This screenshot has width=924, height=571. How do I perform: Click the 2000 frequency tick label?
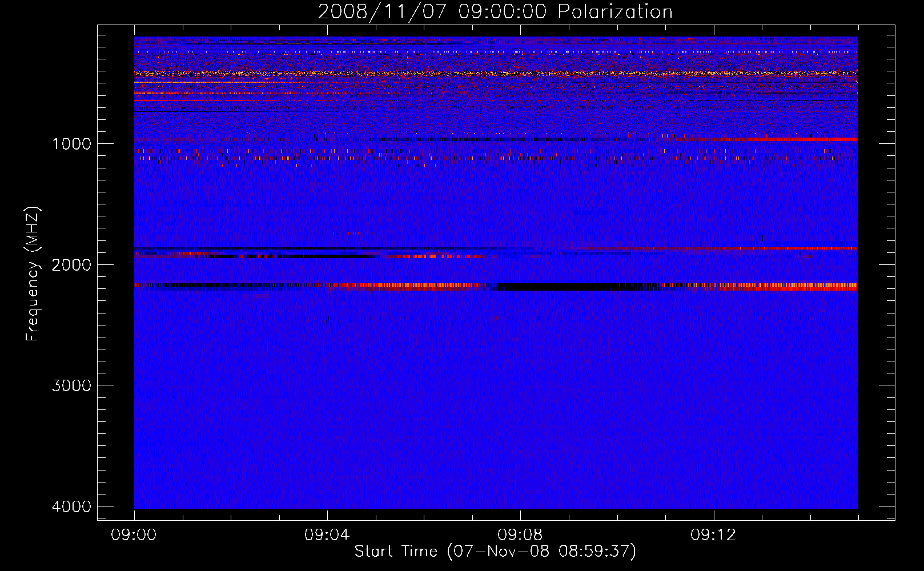pyautogui.click(x=71, y=264)
